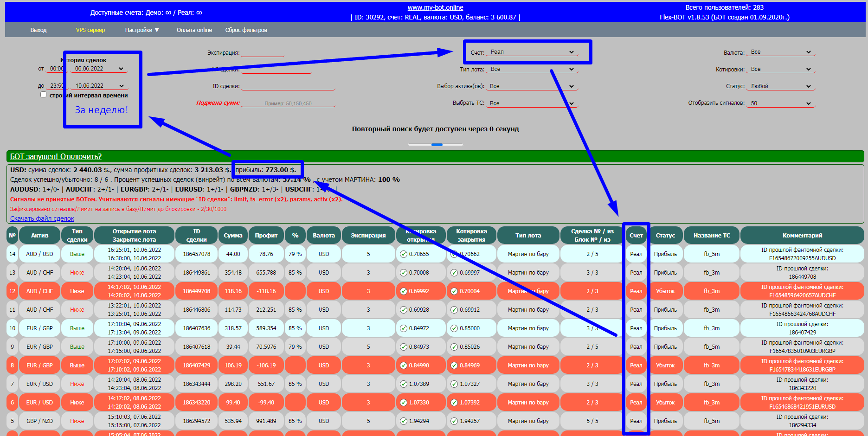Open Оплата online in the menu
Image resolution: width=868 pixels, height=436 pixels.
pyautogui.click(x=194, y=30)
